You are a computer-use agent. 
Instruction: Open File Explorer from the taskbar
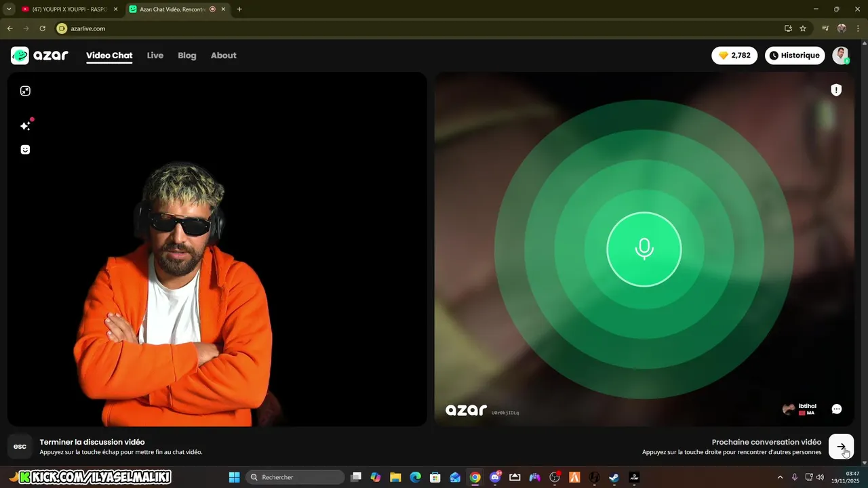point(395,477)
